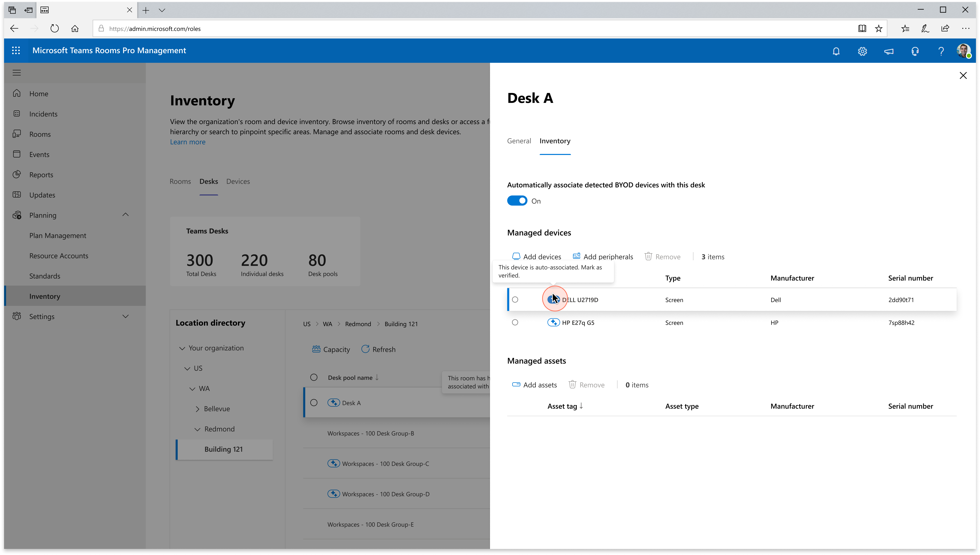The height and width of the screenshot is (555, 980).
Task: Open the Learn more link
Action: [x=187, y=142]
